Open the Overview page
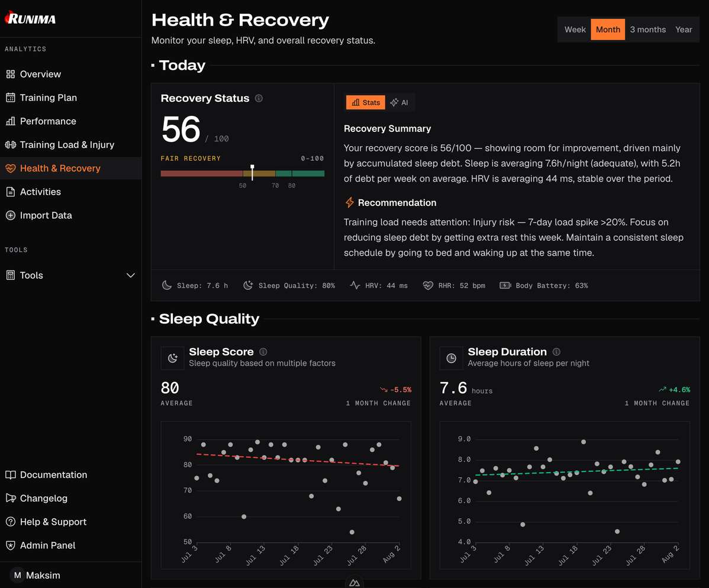The image size is (709, 588). [70, 74]
